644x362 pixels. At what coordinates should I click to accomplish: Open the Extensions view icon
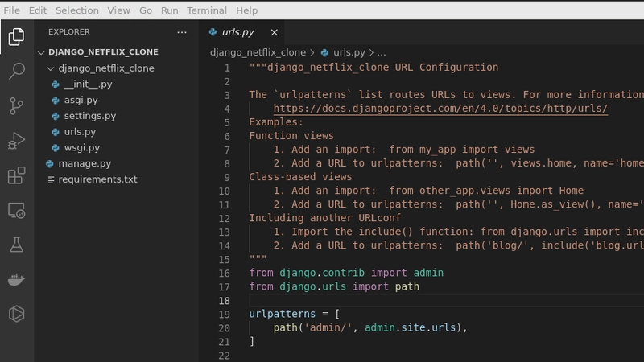pos(16,175)
